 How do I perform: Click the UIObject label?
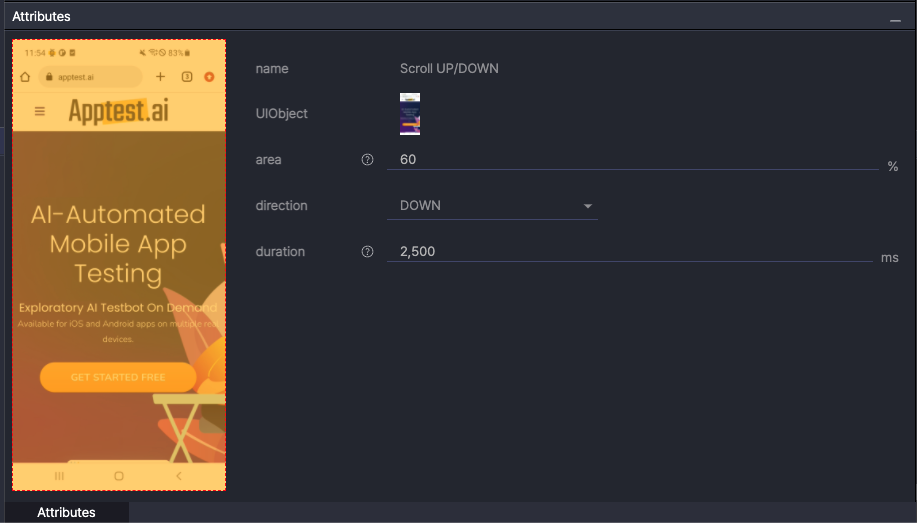click(x=281, y=113)
